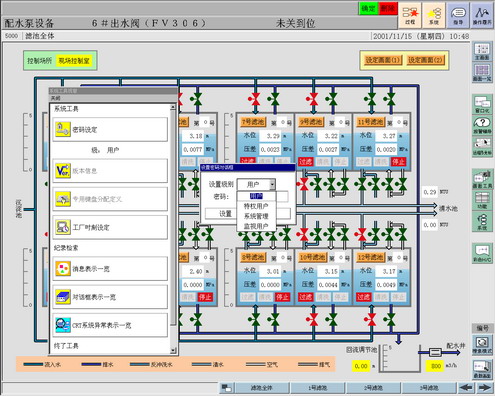Click the 工厂时刻设定 clock icon
Viewport: 495px width, 396px height.
[x=63, y=227]
